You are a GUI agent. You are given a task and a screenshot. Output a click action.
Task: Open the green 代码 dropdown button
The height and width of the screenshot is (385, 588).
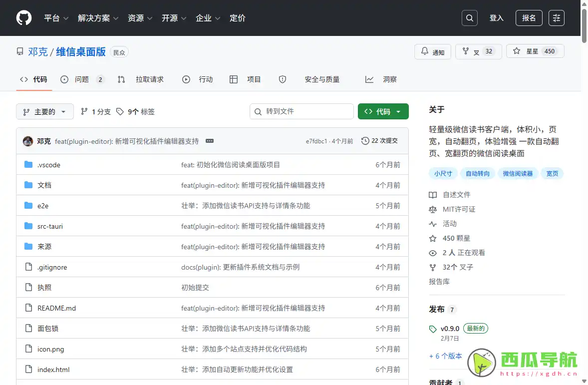tap(383, 111)
